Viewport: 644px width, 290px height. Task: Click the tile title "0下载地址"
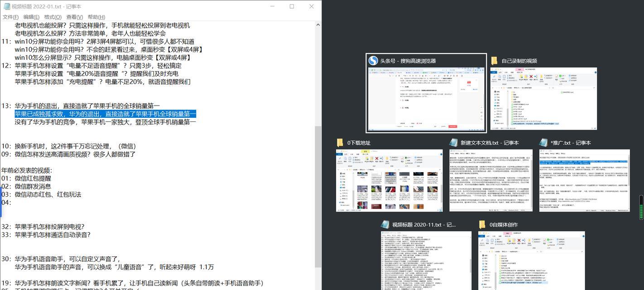359,143
